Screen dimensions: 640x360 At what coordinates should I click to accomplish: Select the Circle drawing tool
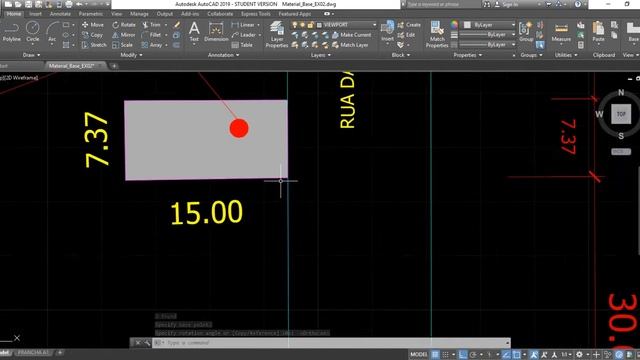coord(33,32)
